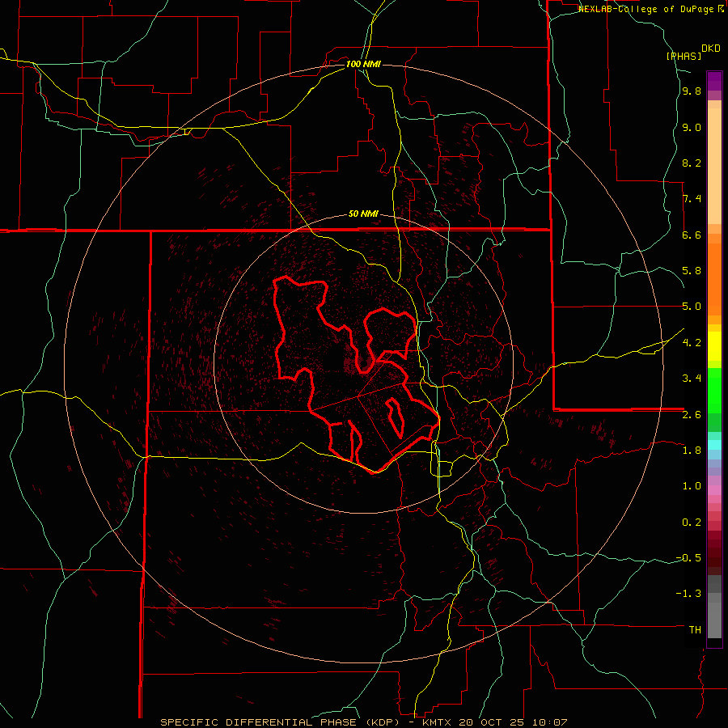Click the 0.2 value on the scale

[x=692, y=523]
